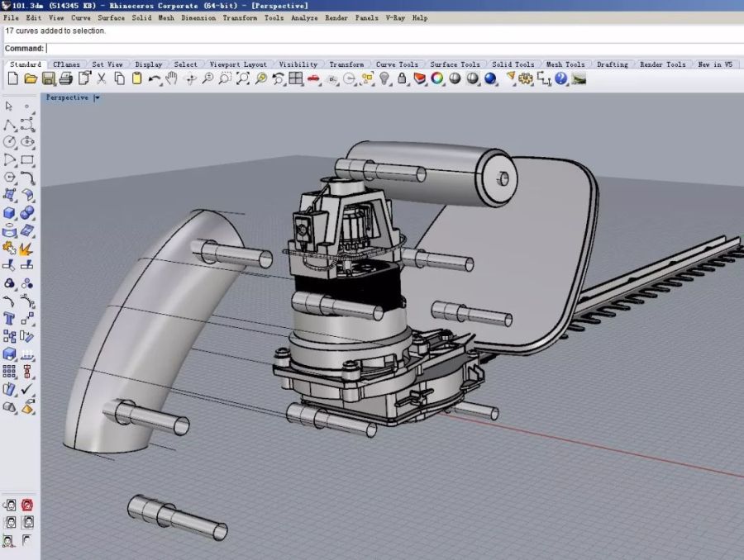Screen dimensions: 744x560
Task: Switch to the Solid Tools tab
Action: click(513, 64)
